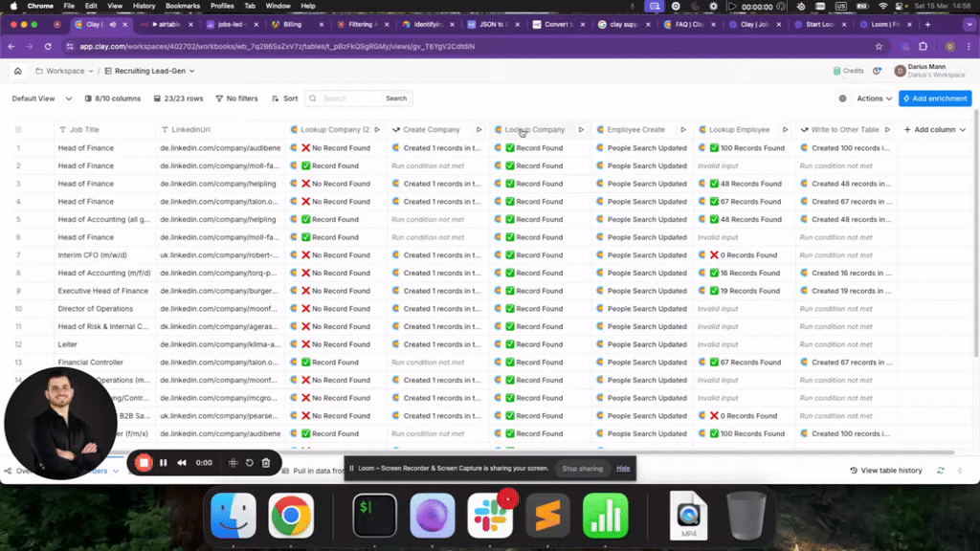This screenshot has width=980, height=551.
Task: Open the Credits indicator
Action: coord(848,71)
